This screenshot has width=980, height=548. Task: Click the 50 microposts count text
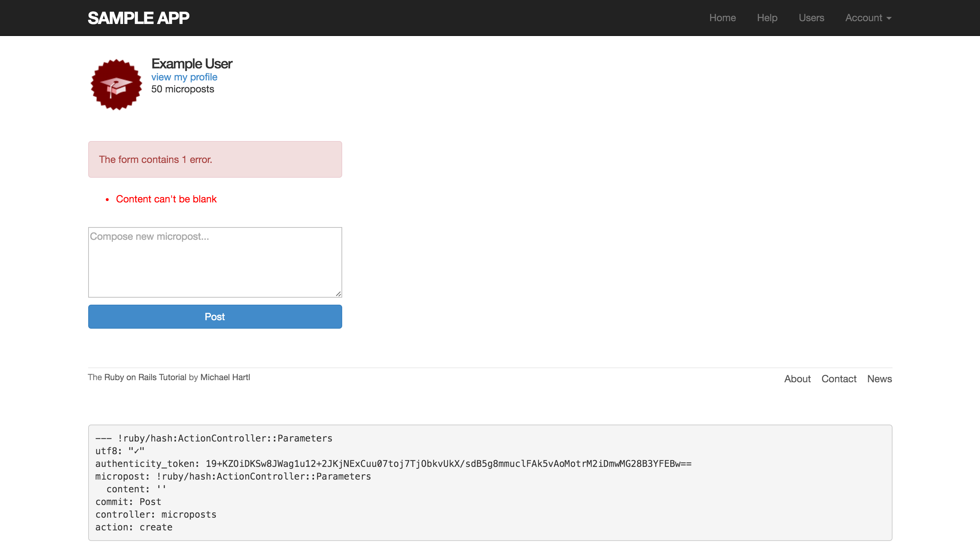click(183, 89)
